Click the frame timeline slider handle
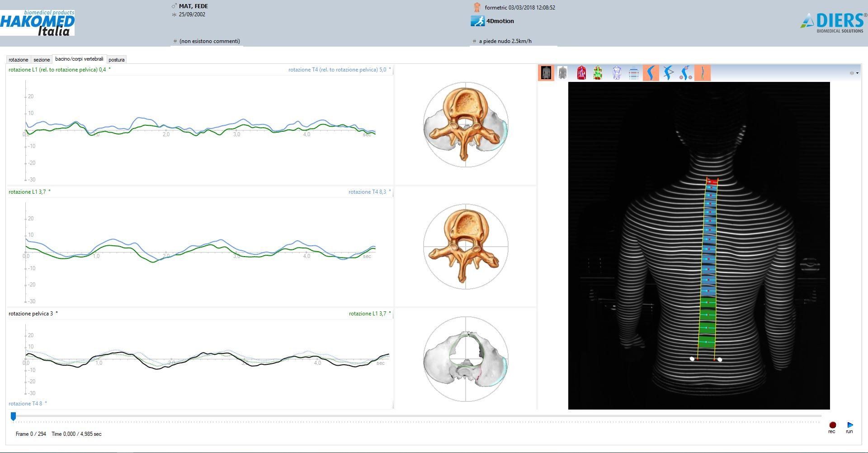This screenshot has height=453, width=868. click(14, 416)
